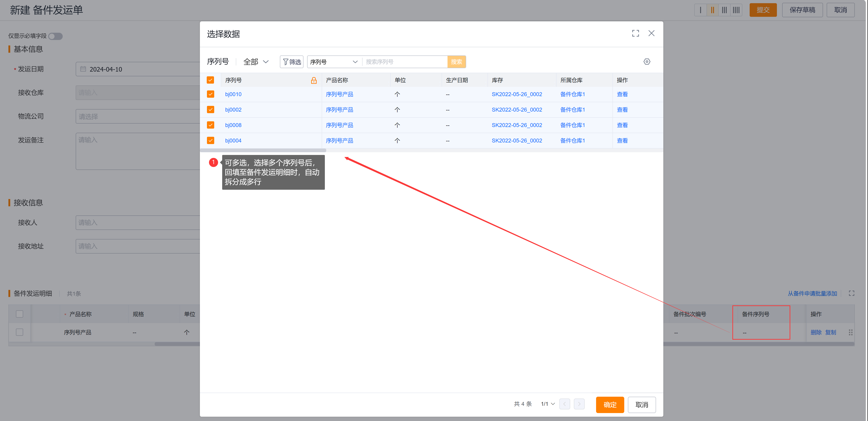The height and width of the screenshot is (421, 868).
Task: Click the calendar icon in 发运日期 field
Action: pos(83,69)
